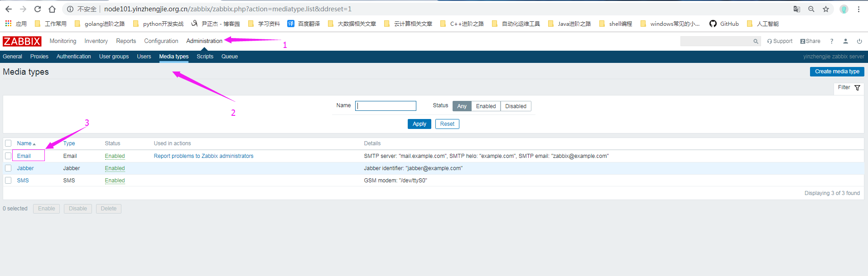Open the Support link
The height and width of the screenshot is (276, 868).
point(780,41)
